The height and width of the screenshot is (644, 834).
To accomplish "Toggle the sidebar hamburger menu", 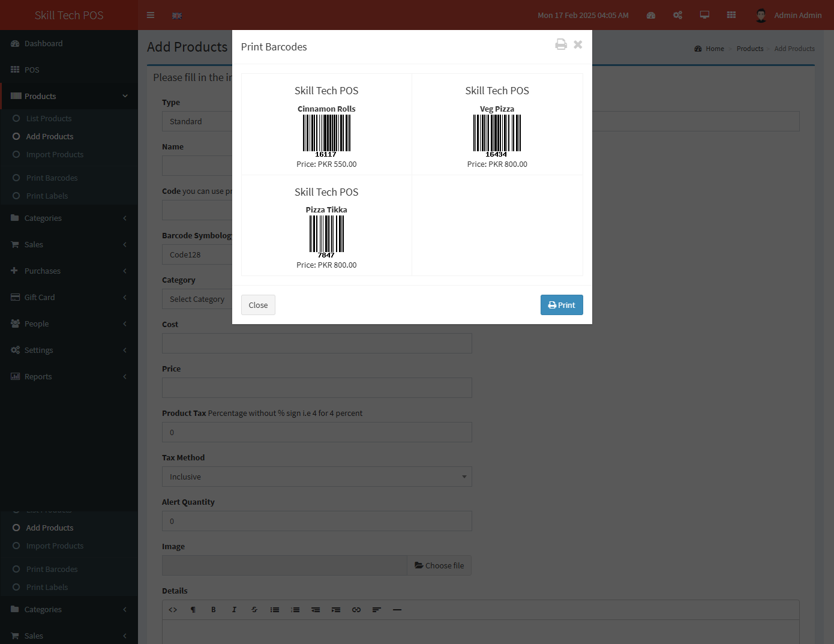I will click(151, 15).
